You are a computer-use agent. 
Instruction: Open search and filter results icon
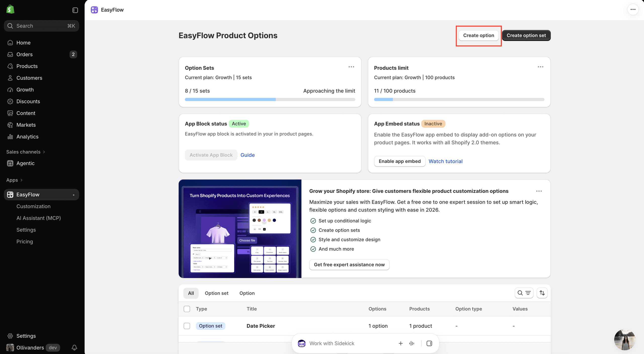point(524,293)
